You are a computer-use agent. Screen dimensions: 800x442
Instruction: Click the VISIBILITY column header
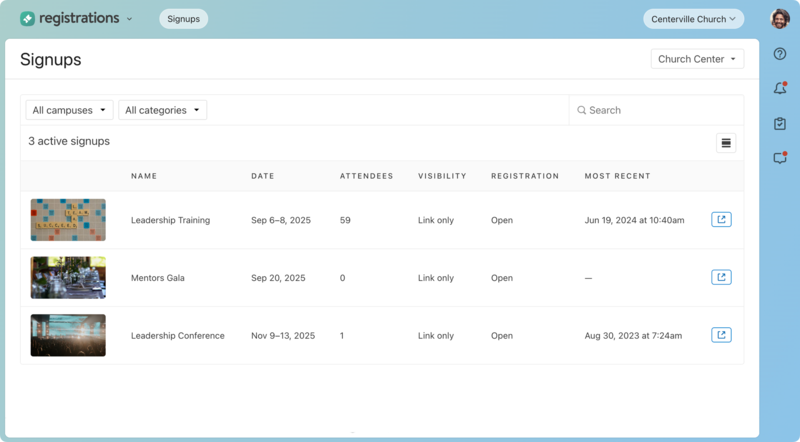tap(442, 176)
